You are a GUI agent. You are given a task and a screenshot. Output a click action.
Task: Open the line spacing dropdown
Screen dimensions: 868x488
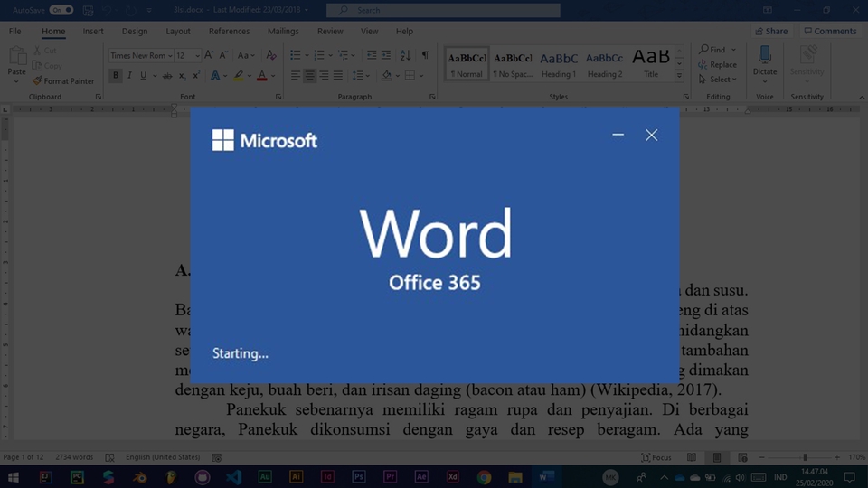pos(361,75)
